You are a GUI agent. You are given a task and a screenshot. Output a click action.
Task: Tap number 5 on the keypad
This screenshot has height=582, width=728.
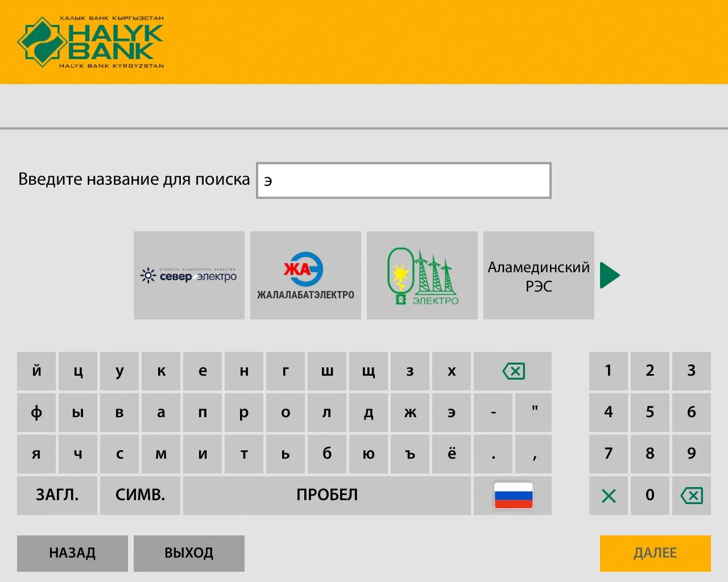coord(650,413)
